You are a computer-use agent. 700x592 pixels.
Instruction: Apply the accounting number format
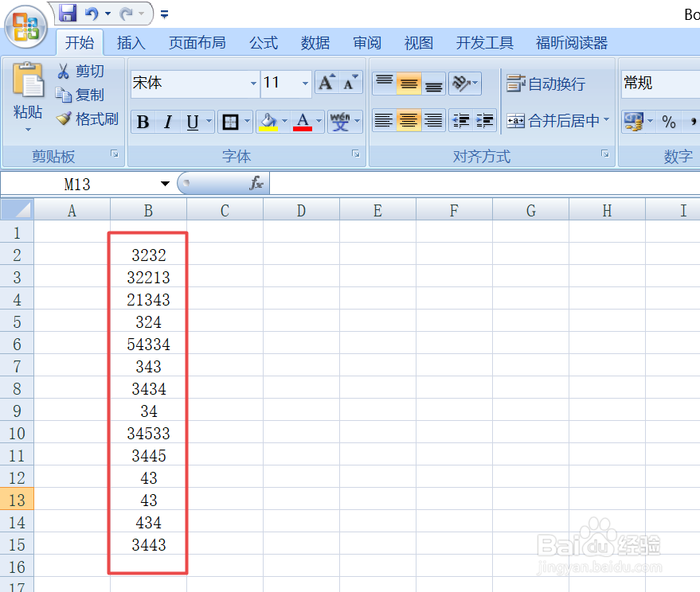click(x=633, y=122)
